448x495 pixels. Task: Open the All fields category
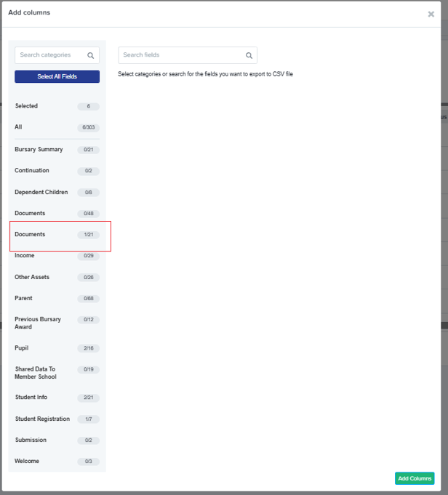(x=57, y=127)
